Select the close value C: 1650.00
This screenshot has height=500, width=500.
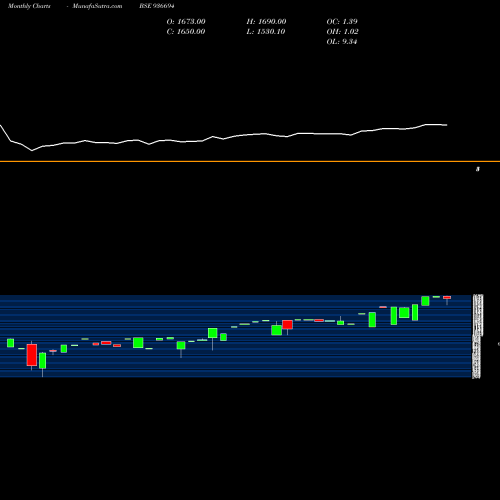pyautogui.click(x=186, y=32)
